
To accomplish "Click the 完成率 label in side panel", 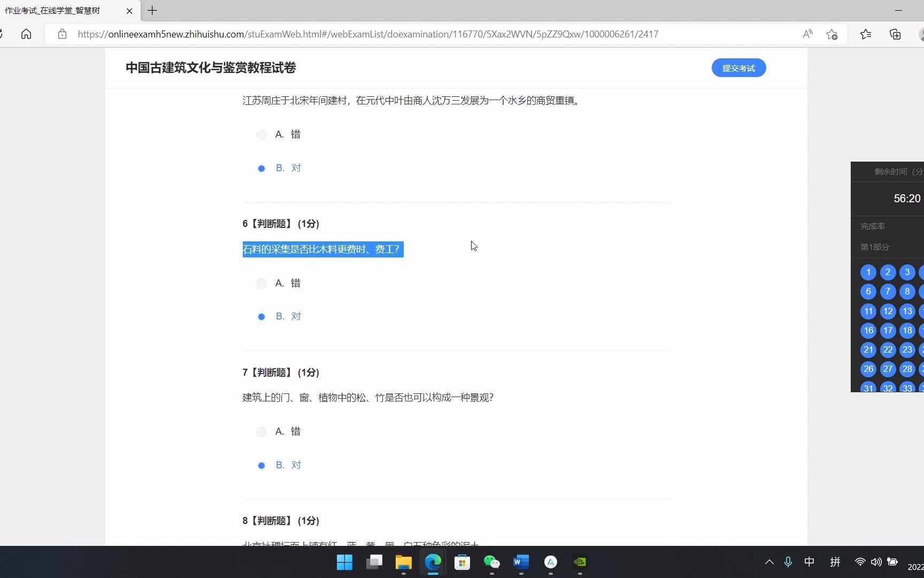I will pos(872,226).
